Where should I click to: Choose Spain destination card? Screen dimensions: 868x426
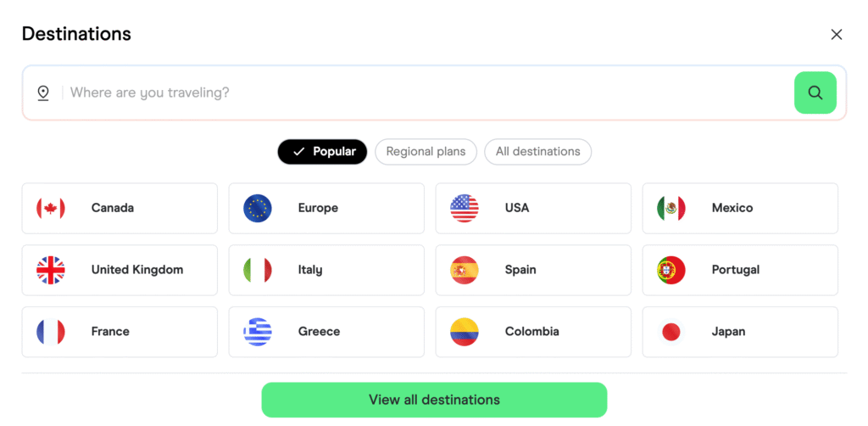tap(533, 270)
